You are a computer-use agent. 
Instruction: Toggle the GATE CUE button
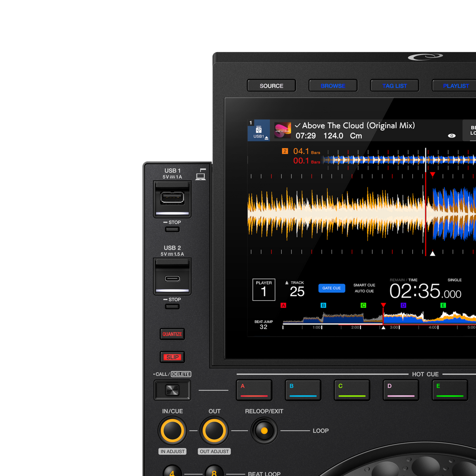331,288
